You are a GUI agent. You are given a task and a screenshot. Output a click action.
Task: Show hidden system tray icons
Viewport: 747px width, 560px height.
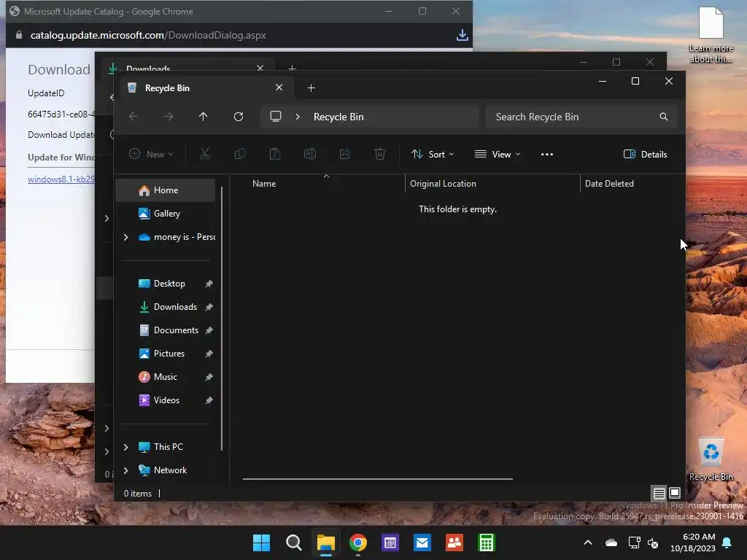click(x=588, y=542)
